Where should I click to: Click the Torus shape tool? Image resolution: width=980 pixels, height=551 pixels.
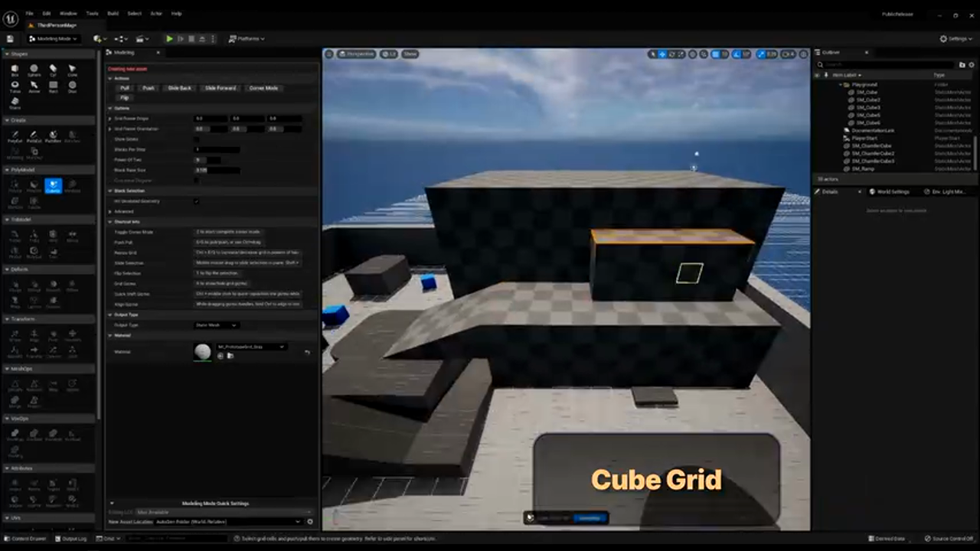[15, 86]
